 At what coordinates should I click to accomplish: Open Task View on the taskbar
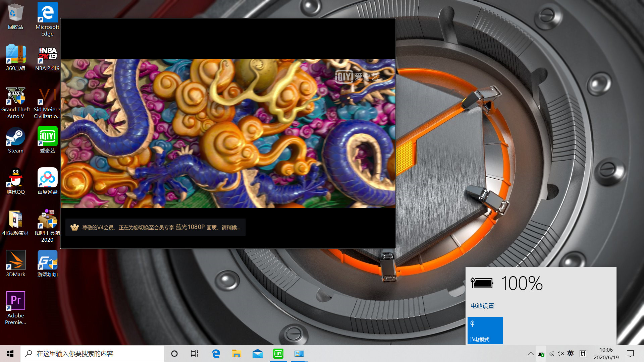195,354
